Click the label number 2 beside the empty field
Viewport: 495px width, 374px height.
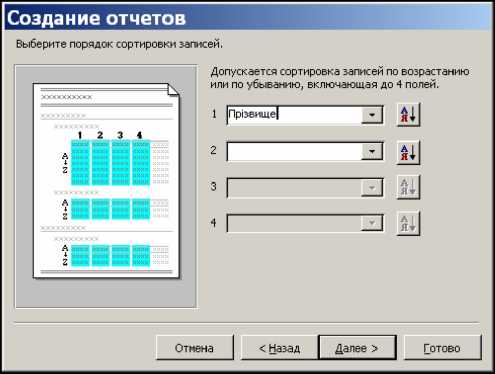tap(214, 150)
